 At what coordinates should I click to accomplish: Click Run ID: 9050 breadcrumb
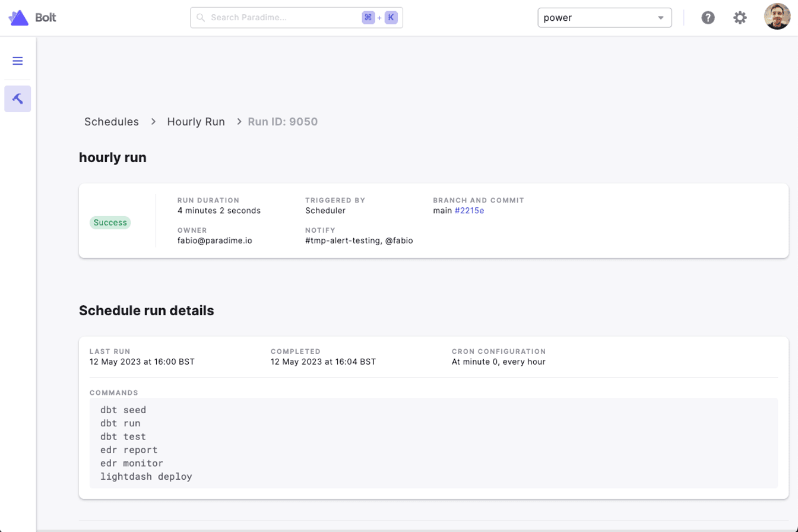point(283,122)
